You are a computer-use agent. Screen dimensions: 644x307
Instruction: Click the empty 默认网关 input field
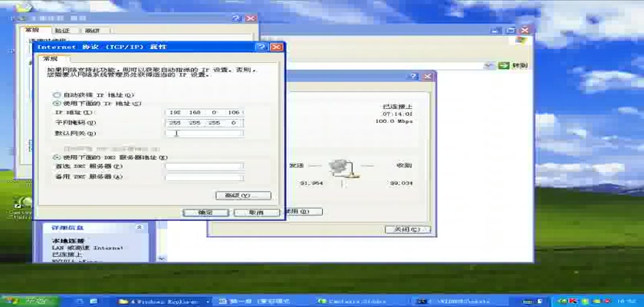pos(204,134)
